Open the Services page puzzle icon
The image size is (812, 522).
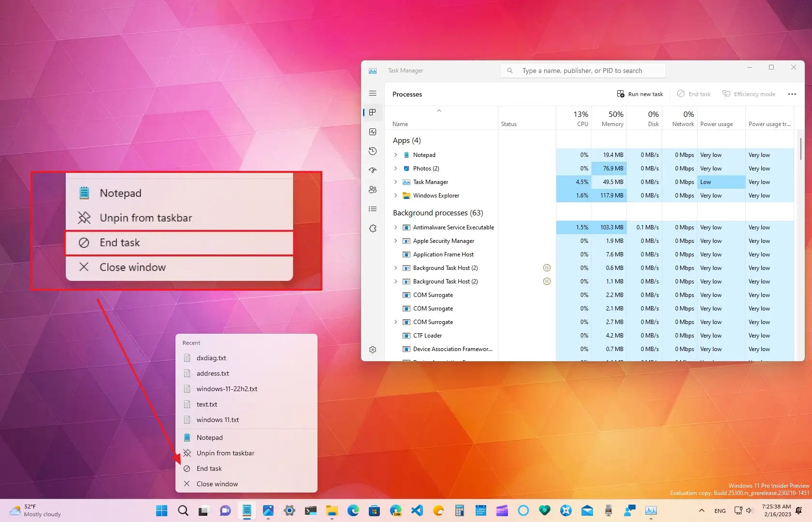tap(373, 228)
